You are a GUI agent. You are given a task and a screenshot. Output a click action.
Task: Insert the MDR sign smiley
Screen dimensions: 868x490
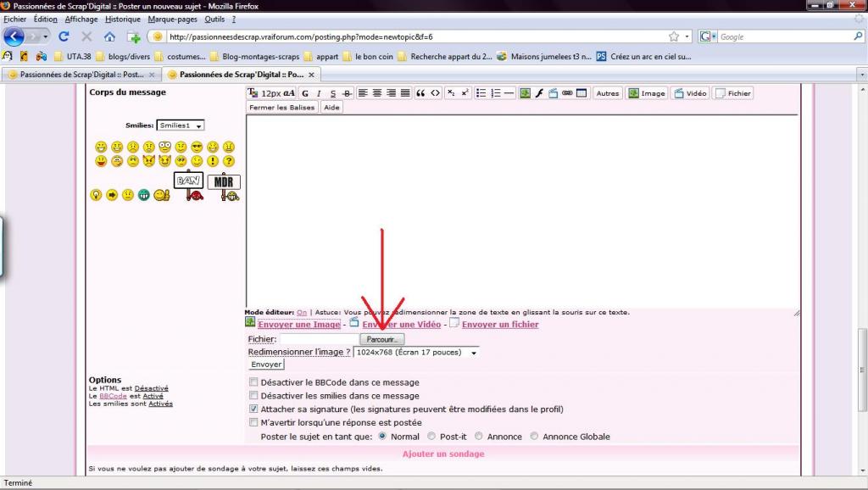coord(224,187)
